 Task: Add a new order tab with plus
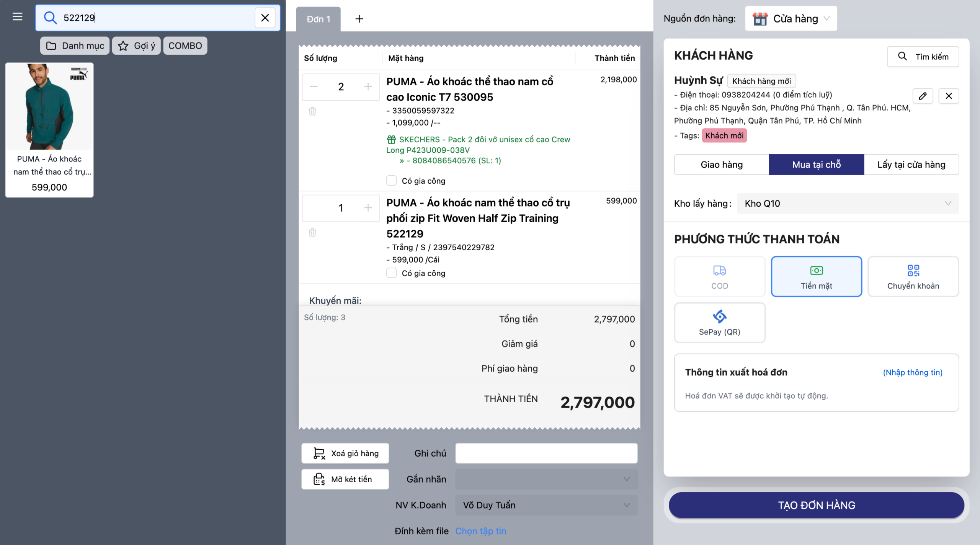(x=359, y=19)
